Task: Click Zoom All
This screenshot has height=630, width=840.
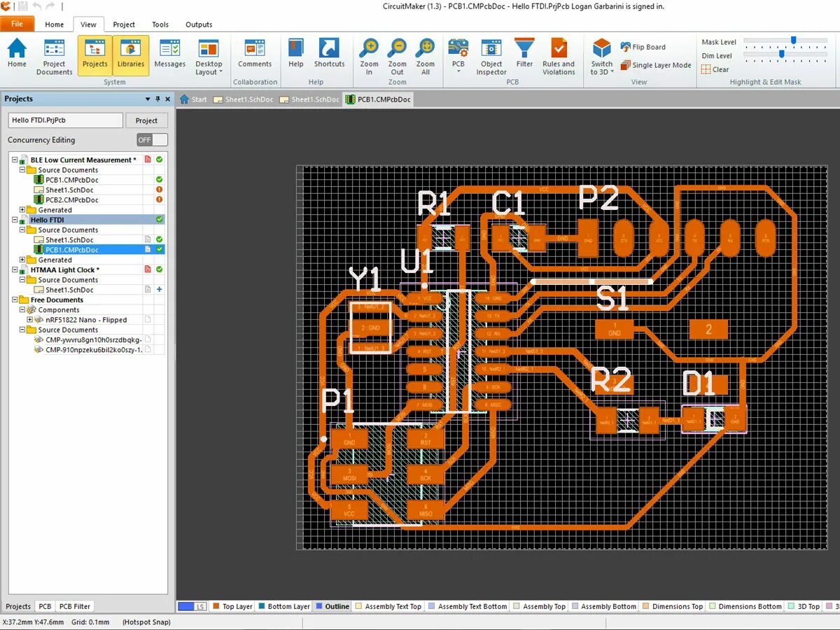Action: [425, 57]
